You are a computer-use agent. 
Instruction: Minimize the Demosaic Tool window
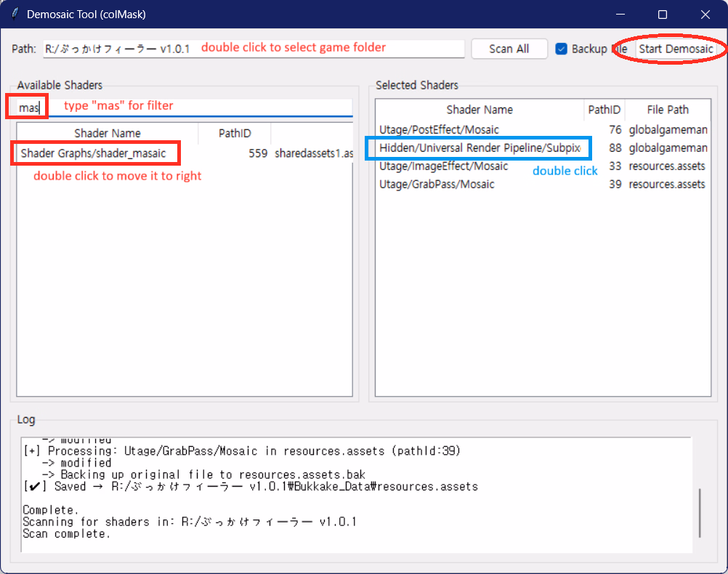click(x=620, y=15)
